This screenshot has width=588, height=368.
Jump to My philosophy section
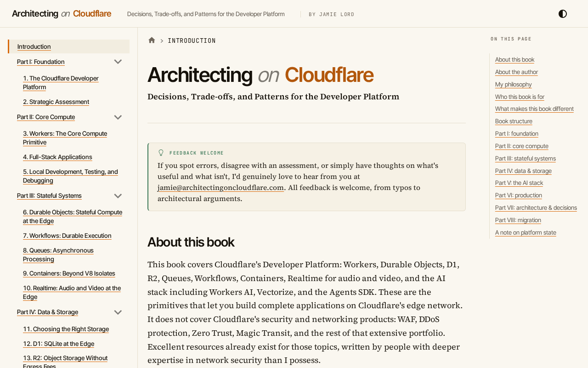point(513,84)
